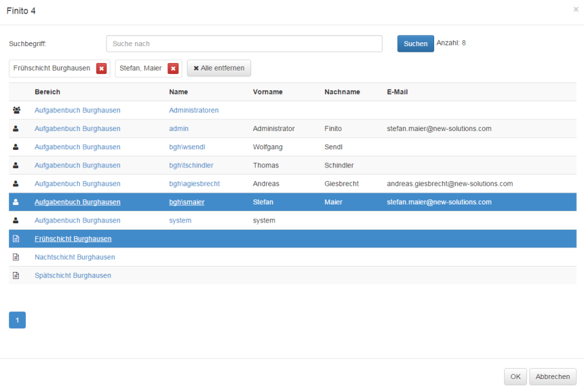The width and height of the screenshot is (584, 392).
Task: Click the user icon beside bgh\wsendl
Action: click(x=16, y=147)
